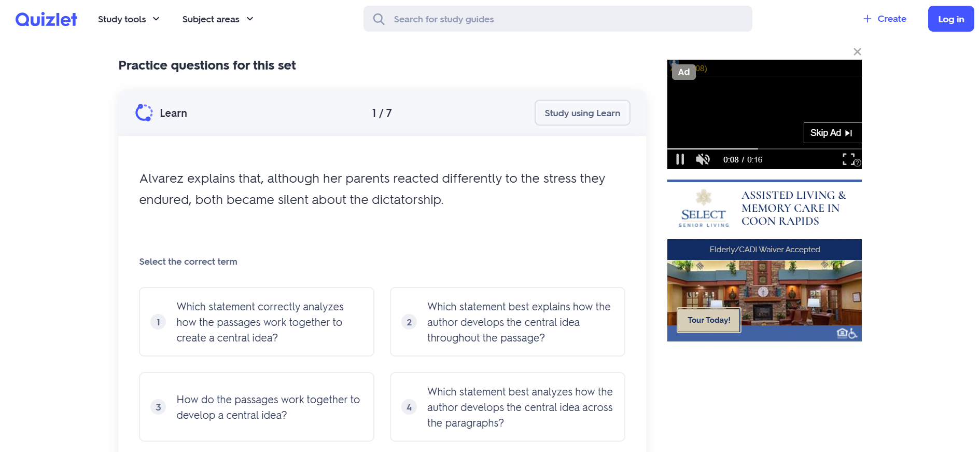The height and width of the screenshot is (452, 980).
Task: Click the search magnifier icon
Action: pyautogui.click(x=379, y=19)
